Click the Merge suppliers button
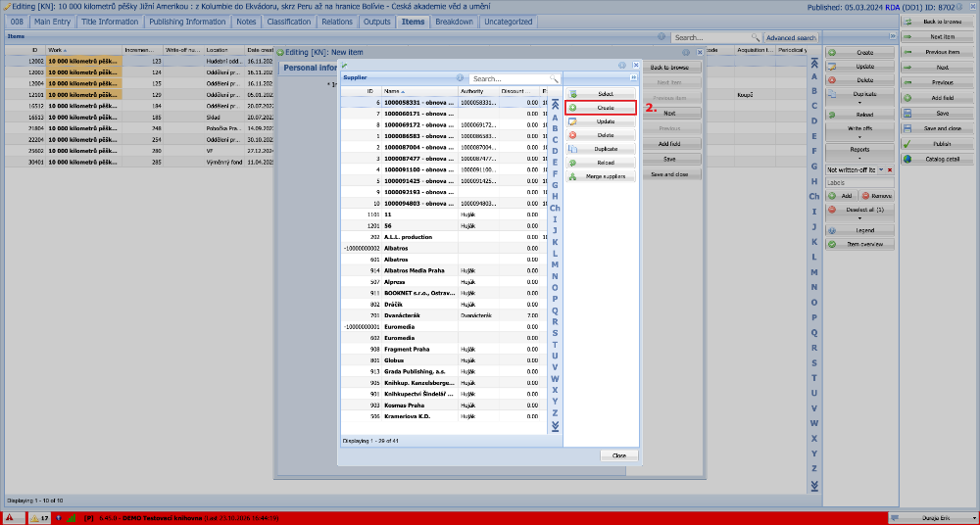Viewport: 980px width, 525px height. [x=601, y=176]
